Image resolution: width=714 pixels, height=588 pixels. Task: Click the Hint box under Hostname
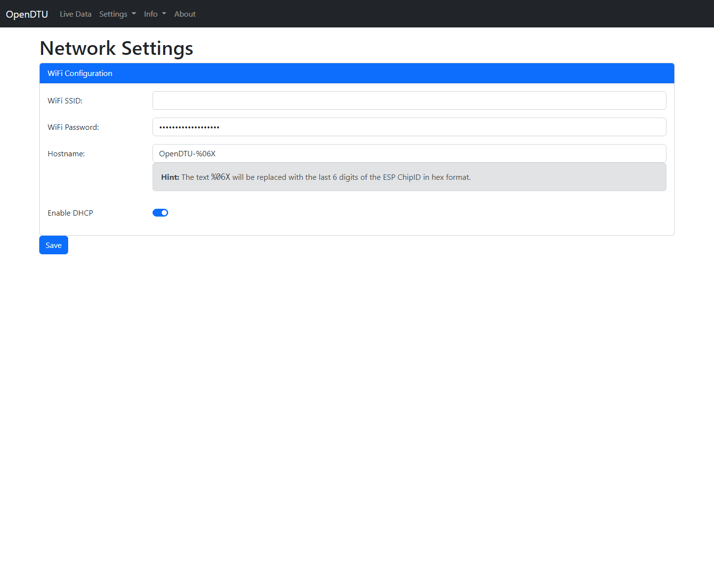(409, 177)
